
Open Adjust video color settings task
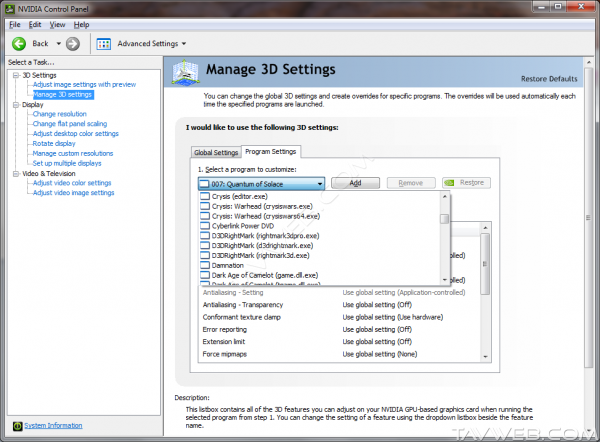coord(72,183)
